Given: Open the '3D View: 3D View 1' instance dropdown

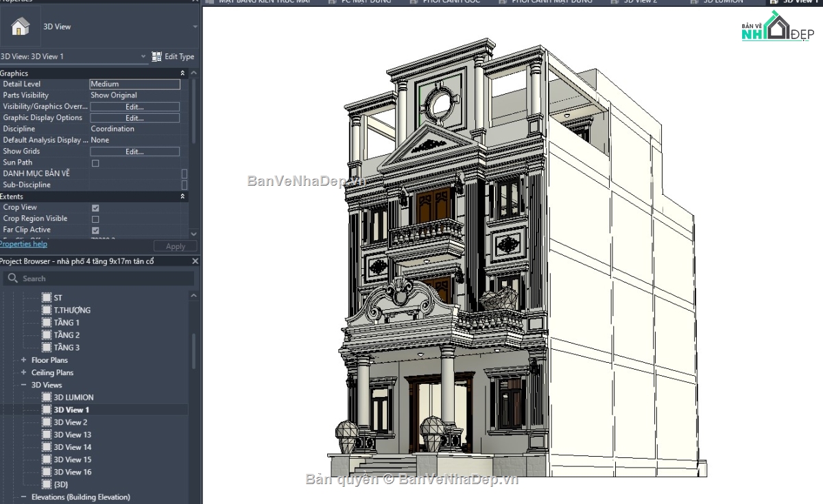Looking at the screenshot, I should (143, 56).
